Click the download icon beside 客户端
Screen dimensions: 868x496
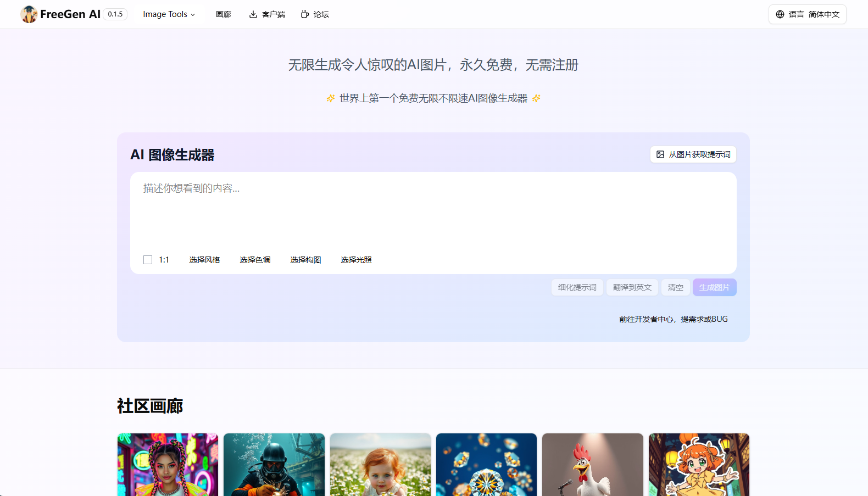click(253, 14)
